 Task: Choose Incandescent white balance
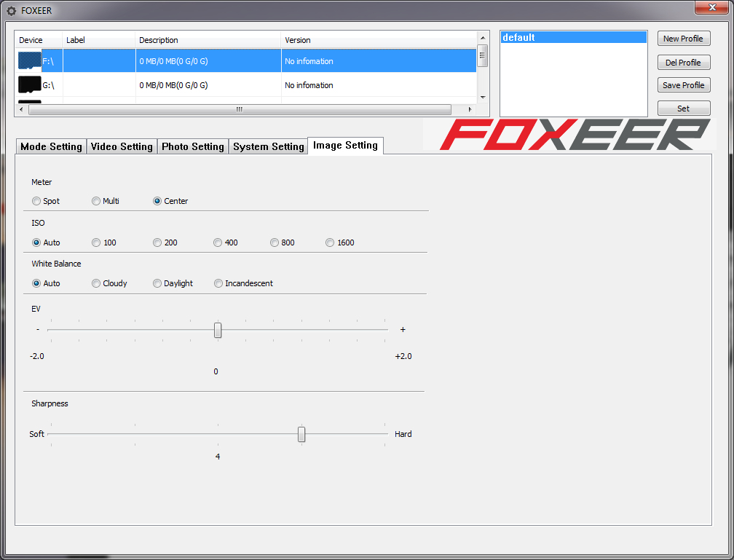click(x=218, y=283)
